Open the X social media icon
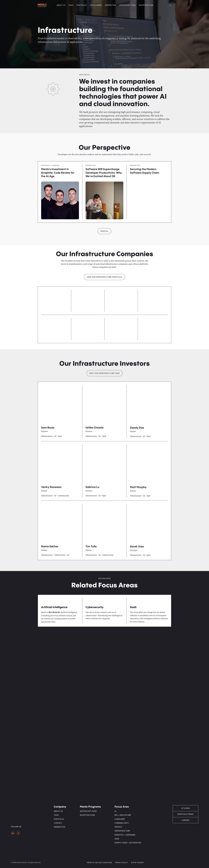The width and height of the screenshot is (209, 868). point(18,833)
